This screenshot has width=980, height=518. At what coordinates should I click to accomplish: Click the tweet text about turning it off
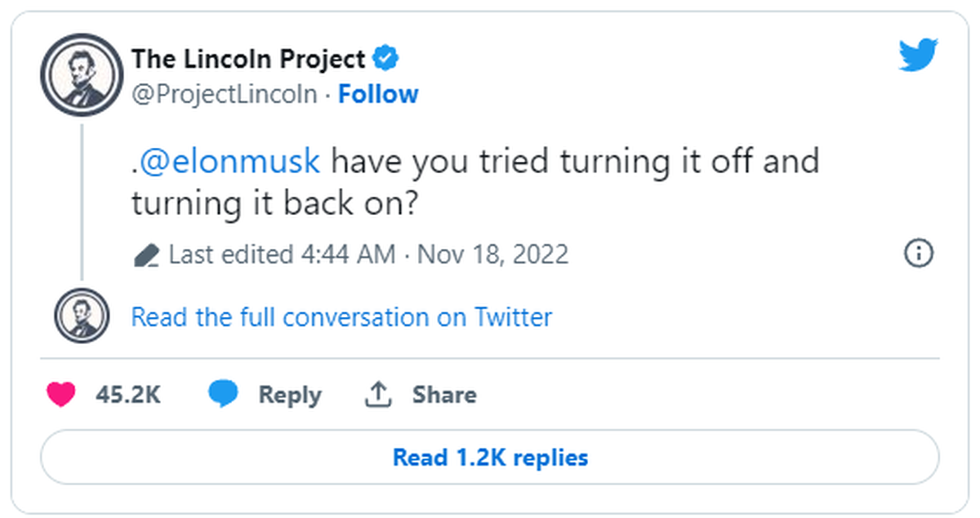475,182
